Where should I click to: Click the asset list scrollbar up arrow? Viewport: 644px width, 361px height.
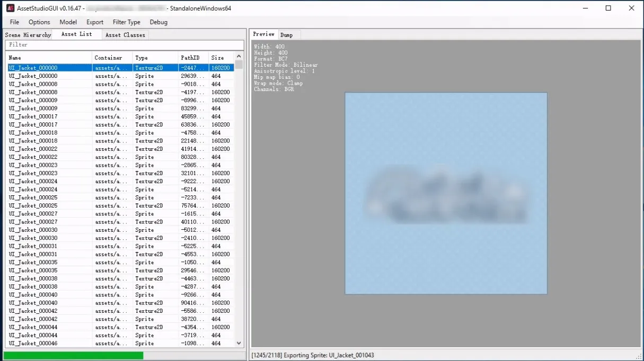click(x=239, y=57)
